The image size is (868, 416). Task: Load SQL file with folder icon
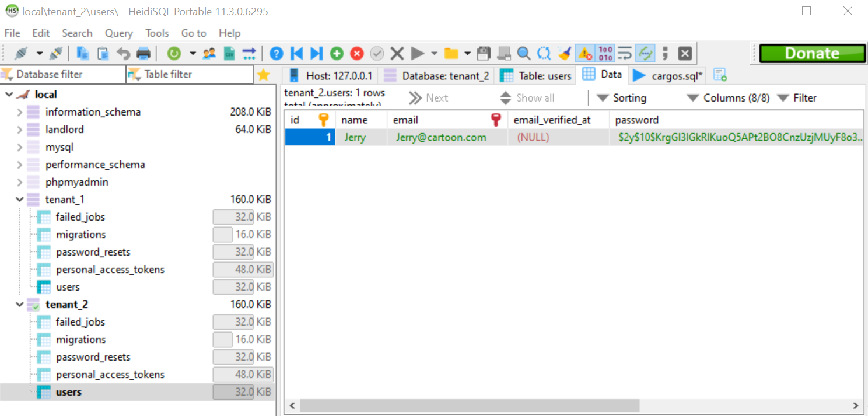click(x=451, y=54)
